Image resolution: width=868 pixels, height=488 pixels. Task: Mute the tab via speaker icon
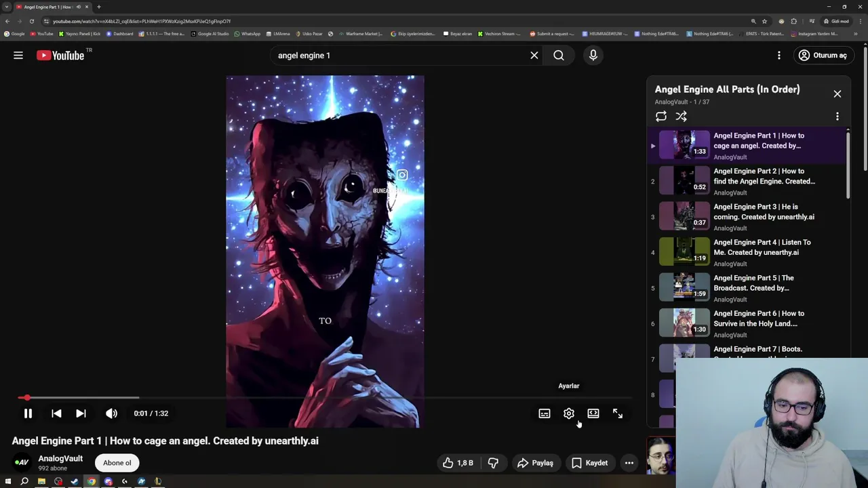(79, 7)
